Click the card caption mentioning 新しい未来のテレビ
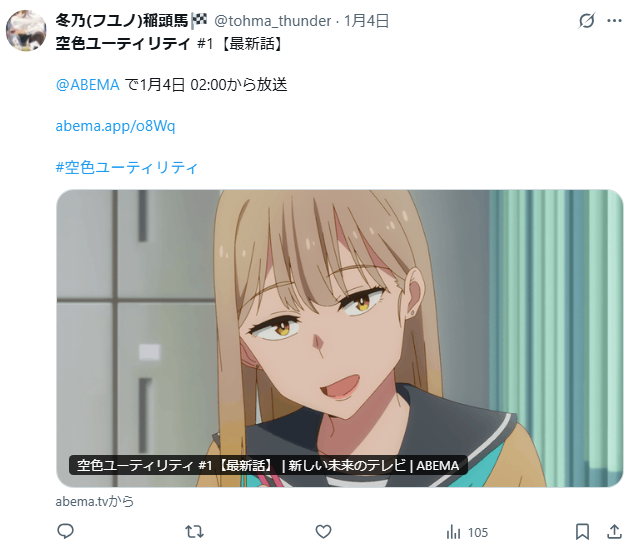Screen dimensions: 635x547 [x=268, y=465]
